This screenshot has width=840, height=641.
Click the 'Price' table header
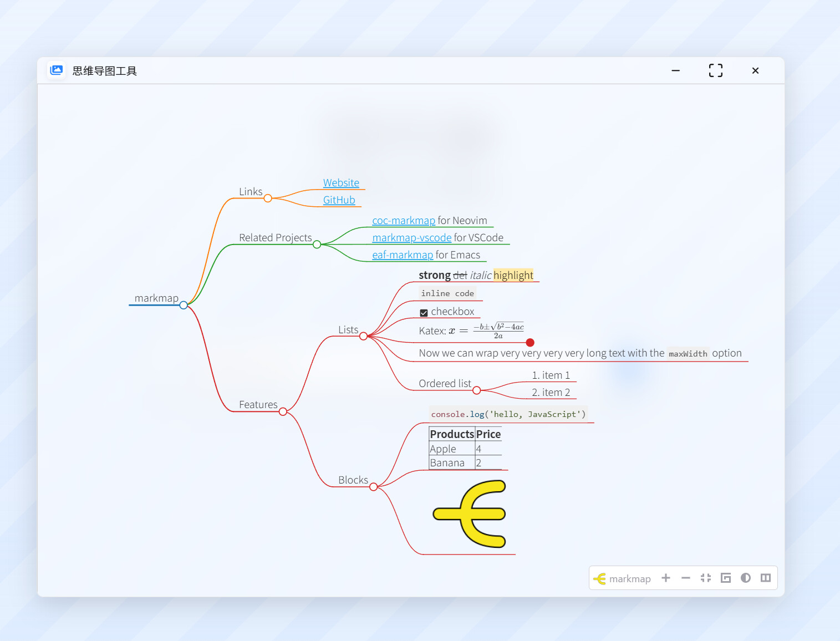(488, 434)
